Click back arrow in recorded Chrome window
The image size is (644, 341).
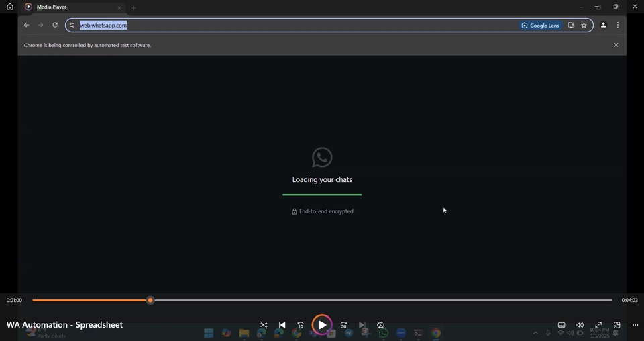point(27,25)
